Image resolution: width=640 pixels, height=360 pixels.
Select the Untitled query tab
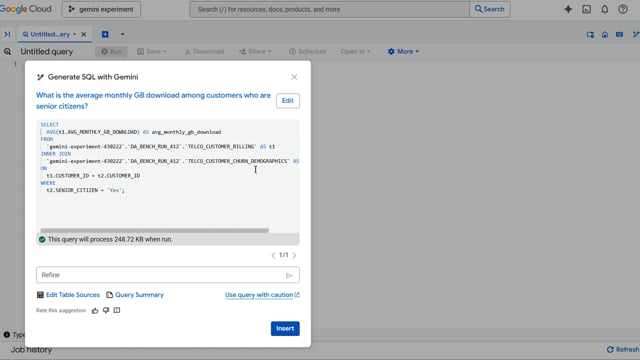pos(49,34)
